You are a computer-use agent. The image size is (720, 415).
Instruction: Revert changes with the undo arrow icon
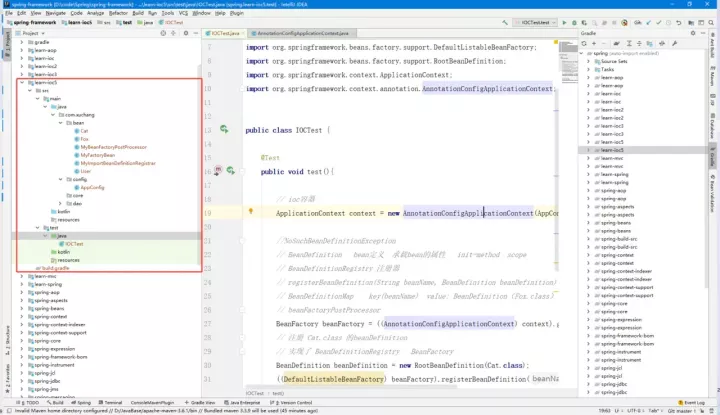(679, 22)
